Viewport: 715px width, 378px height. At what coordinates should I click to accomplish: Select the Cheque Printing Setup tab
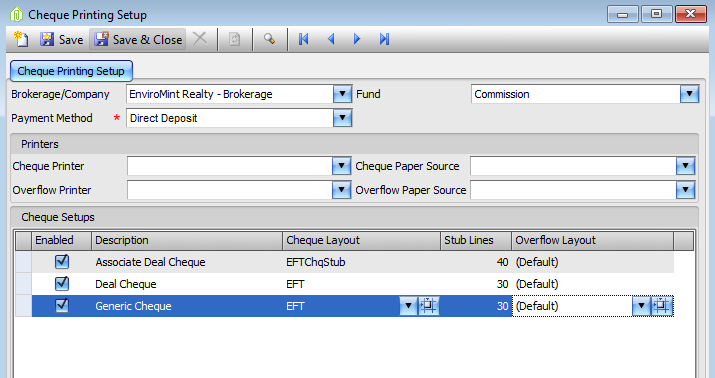[x=71, y=71]
